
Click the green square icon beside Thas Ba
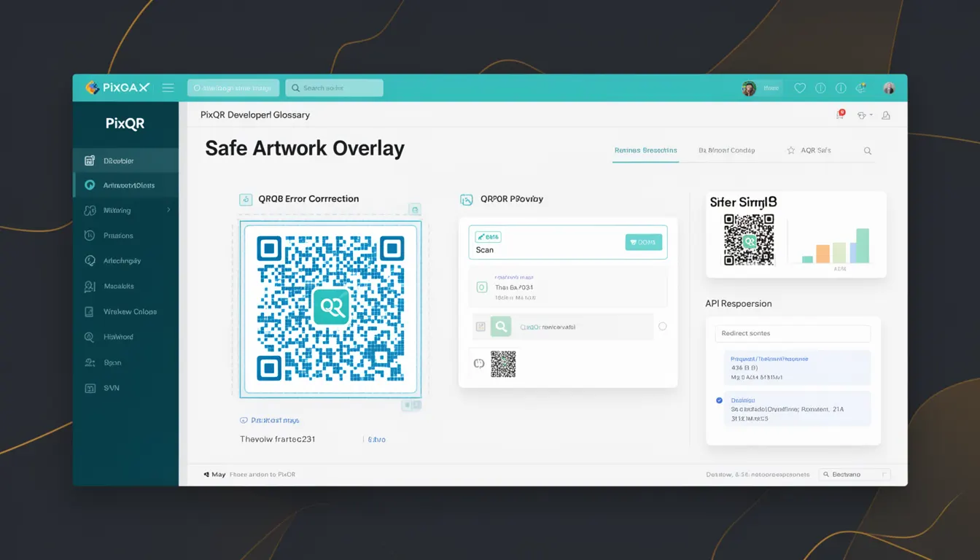click(481, 287)
